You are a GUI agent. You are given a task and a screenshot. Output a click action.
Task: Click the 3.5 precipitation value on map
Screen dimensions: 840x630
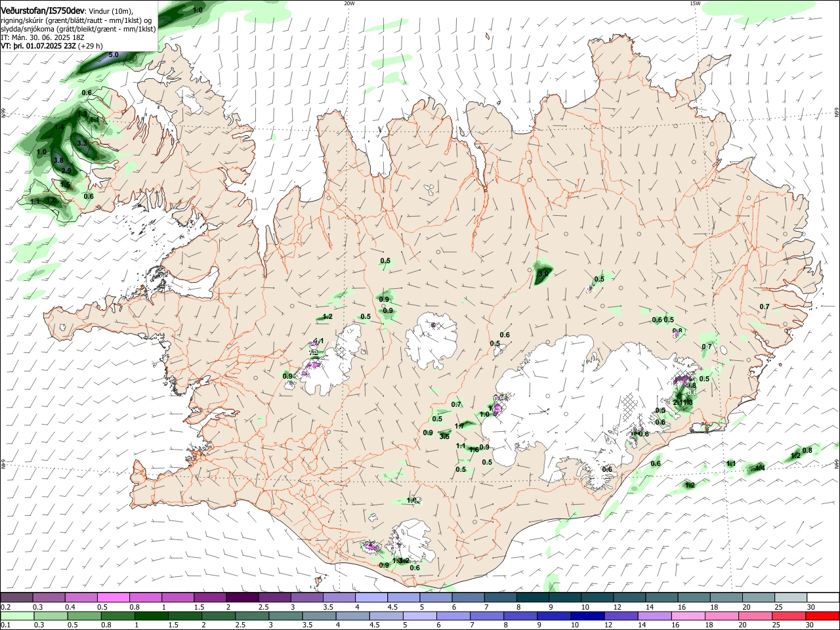tap(444, 436)
